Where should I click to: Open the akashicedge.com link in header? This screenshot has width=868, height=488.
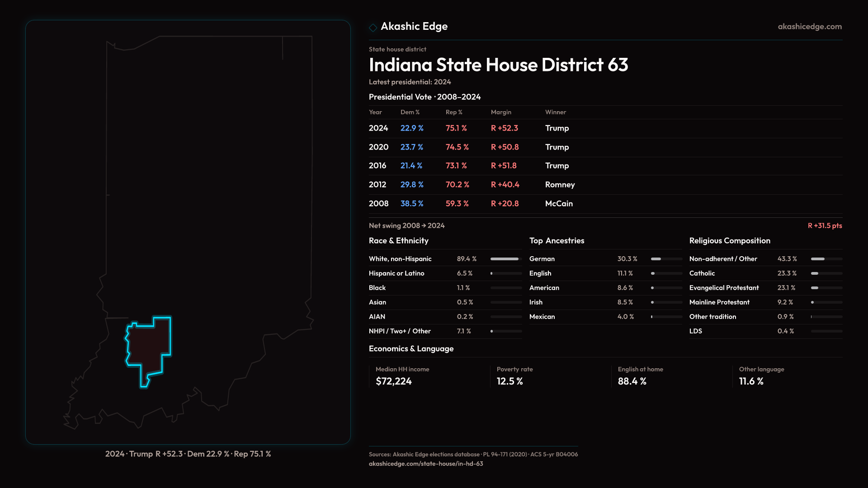click(x=810, y=27)
